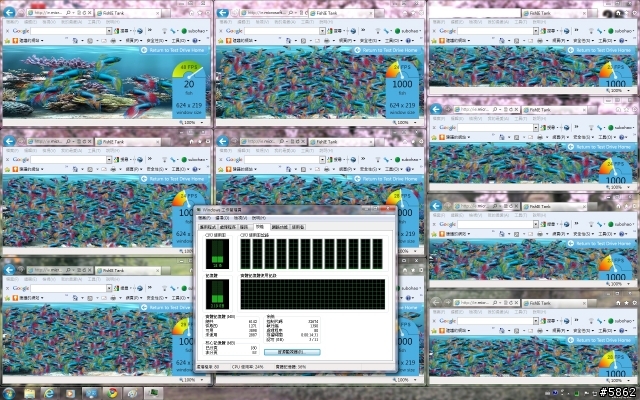The height and width of the screenshot is (400, 640).
Task: Click '624 x 219' window size in 20-fish window
Action: (189, 105)
